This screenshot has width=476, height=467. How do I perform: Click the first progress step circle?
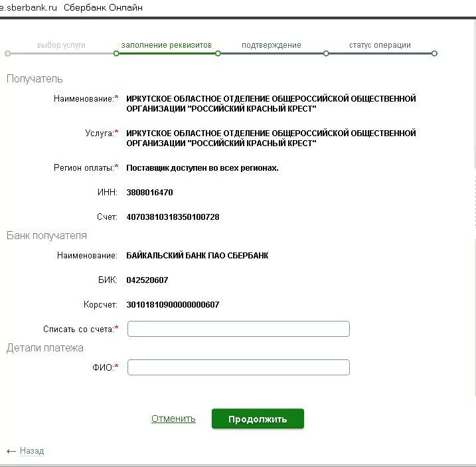7,53
